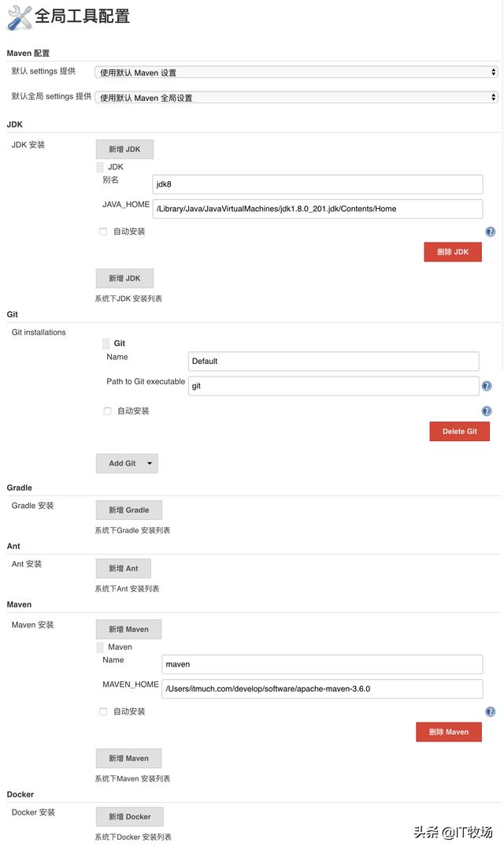Image resolution: width=504 pixels, height=850 pixels.
Task: Enable 自动安装 checkbox under Maven
Action: pyautogui.click(x=103, y=711)
